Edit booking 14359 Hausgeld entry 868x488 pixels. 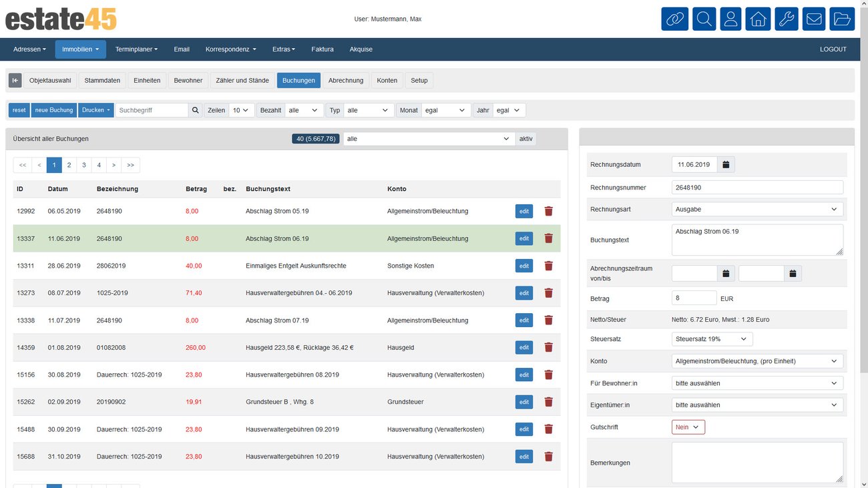[x=524, y=347]
